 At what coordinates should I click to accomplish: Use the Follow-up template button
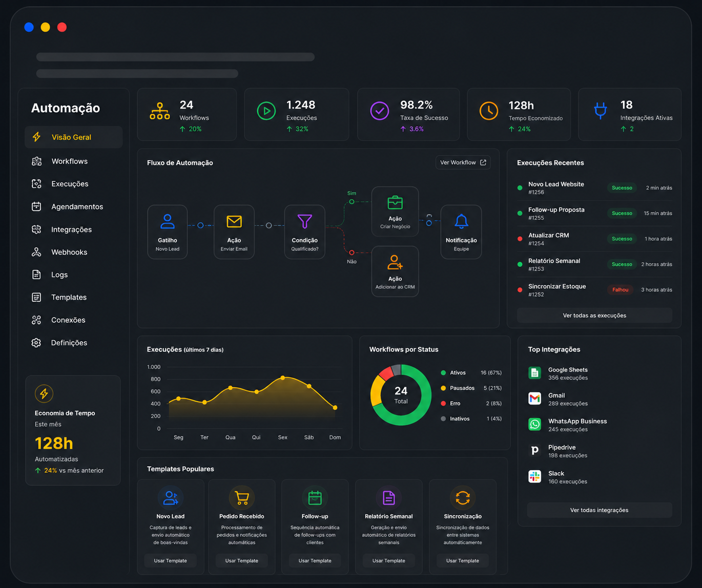[315, 561]
